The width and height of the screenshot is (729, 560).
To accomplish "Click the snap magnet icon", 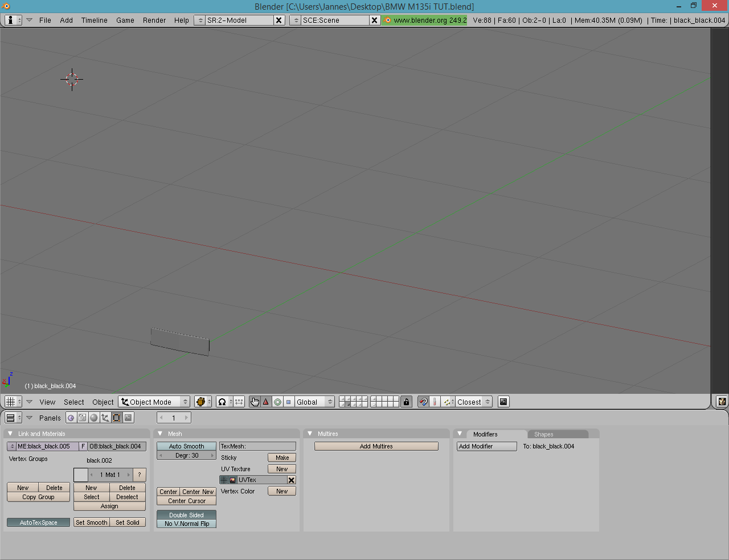I will pyautogui.click(x=423, y=402).
